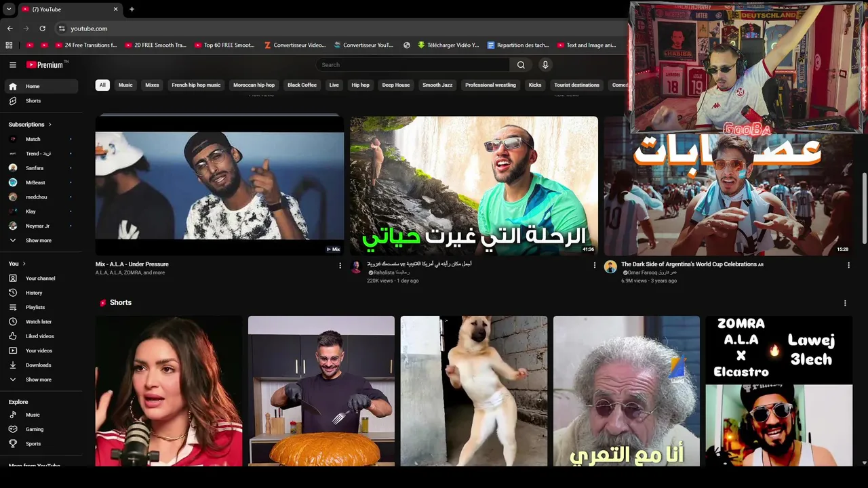Open Playlists in the sidebar

point(41,307)
